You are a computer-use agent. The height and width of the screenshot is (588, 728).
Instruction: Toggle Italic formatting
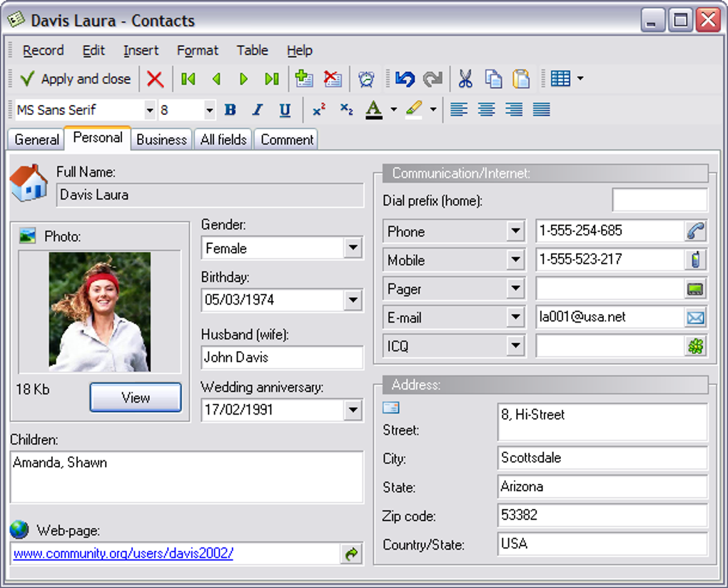(x=258, y=110)
